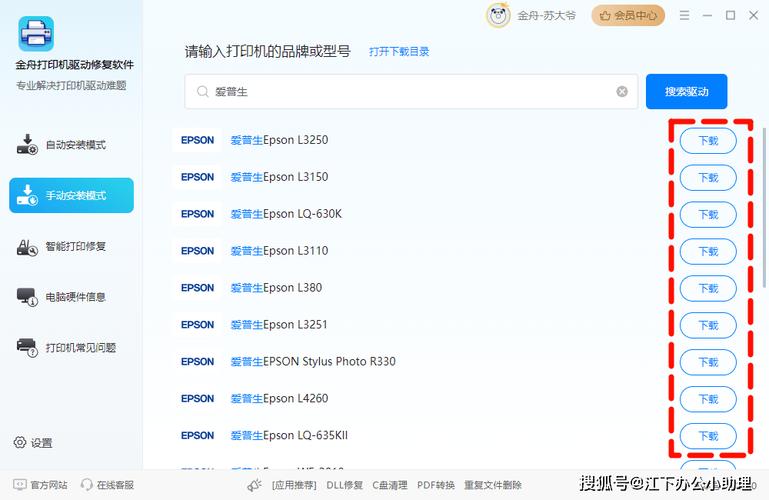
Task: Click [应用推荐] in footer
Action: tap(294, 485)
